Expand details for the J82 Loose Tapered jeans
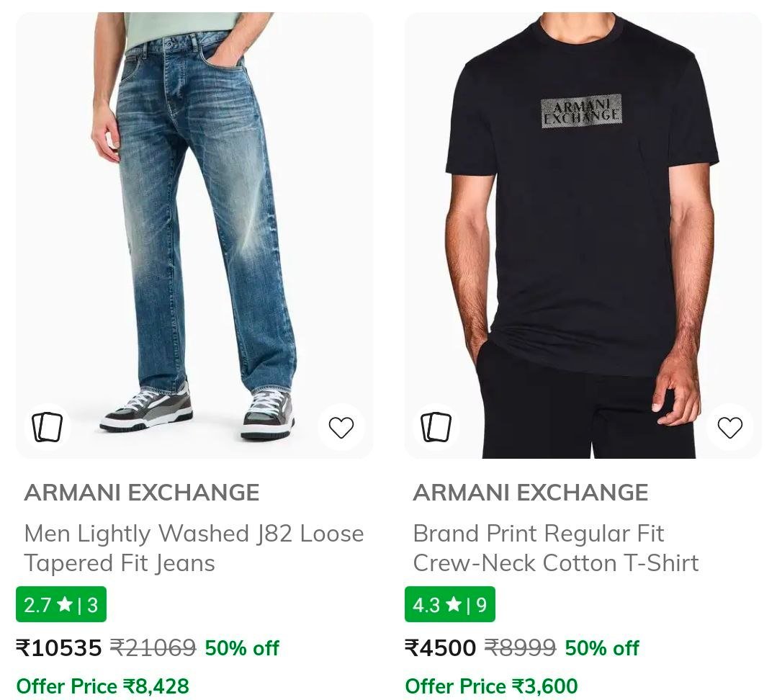Image resolution: width=777 pixels, height=700 pixels. (194, 548)
